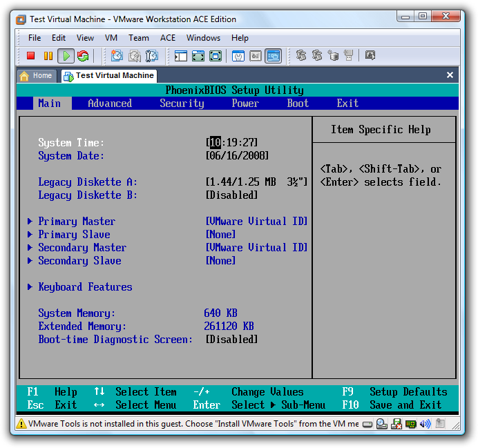The width and height of the screenshot is (478, 448).
Task: Open the File menu
Action: coord(35,38)
